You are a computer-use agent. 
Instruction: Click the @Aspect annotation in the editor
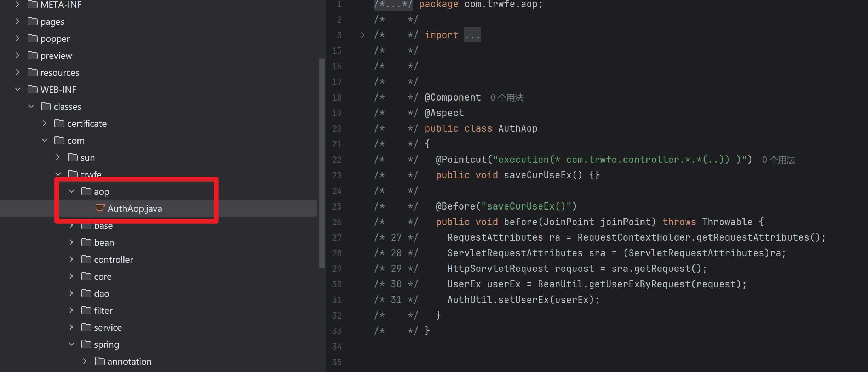coord(444,113)
